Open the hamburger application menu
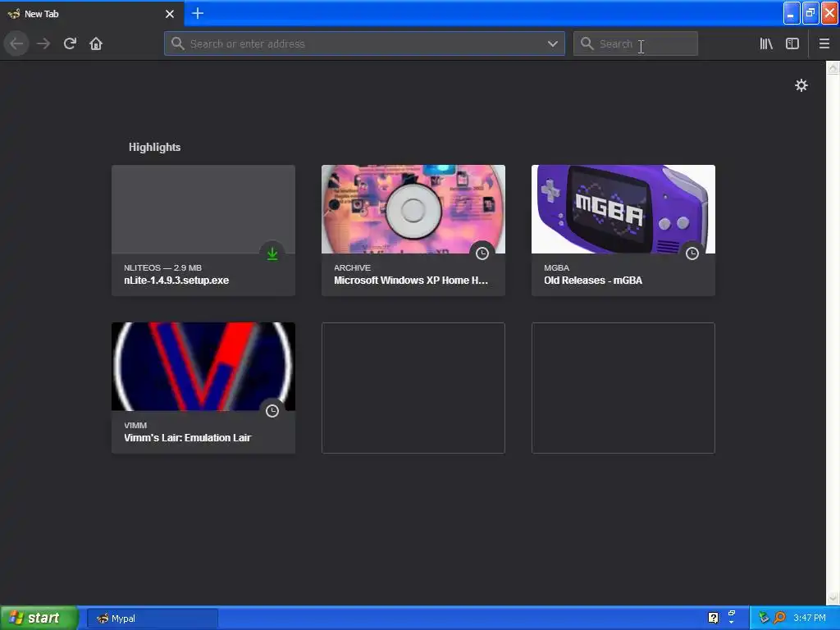This screenshot has width=840, height=630. tap(824, 43)
